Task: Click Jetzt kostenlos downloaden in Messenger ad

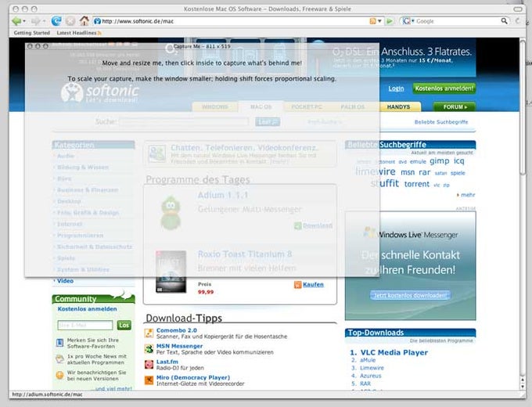Action: [410, 295]
